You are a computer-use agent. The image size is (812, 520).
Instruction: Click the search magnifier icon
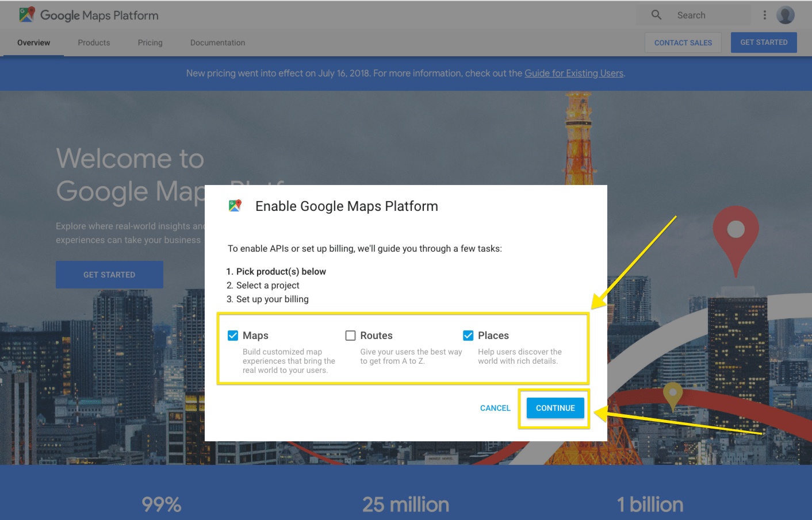[x=656, y=15]
